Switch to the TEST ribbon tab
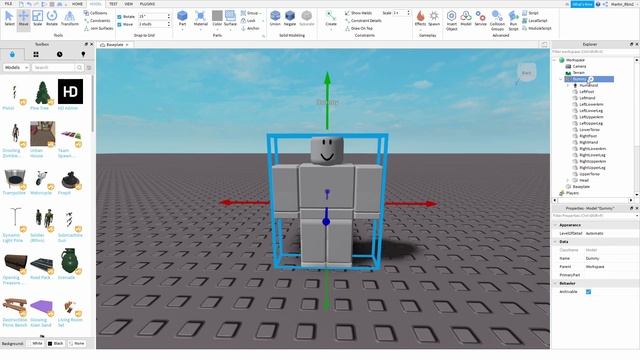 click(113, 4)
